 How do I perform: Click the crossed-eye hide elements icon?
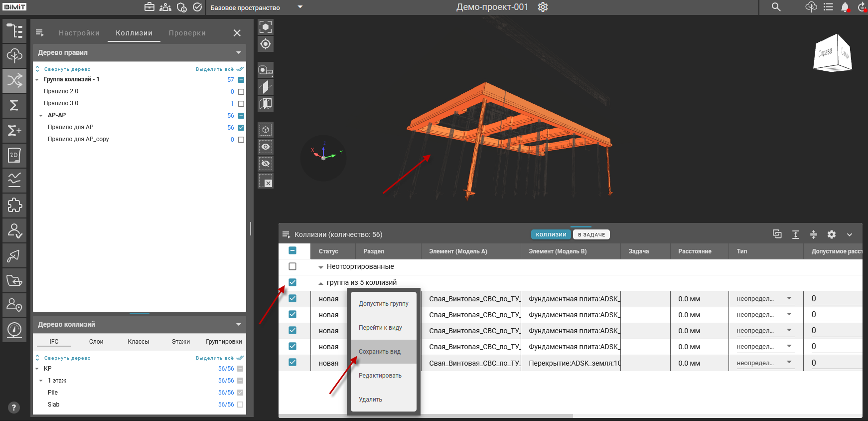coord(266,164)
